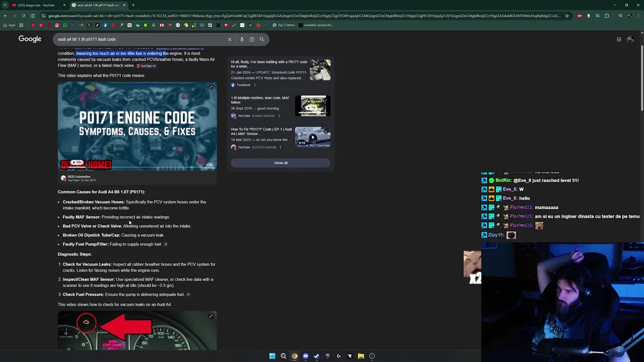Click the citation link icon after 'adequate fuel'
The height and width of the screenshot is (362, 644).
pyautogui.click(x=188, y=295)
